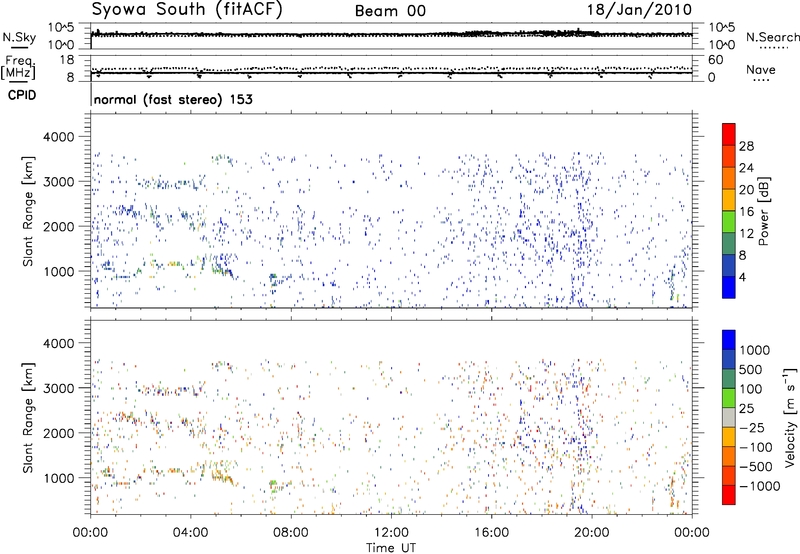This screenshot has height=554, width=800.
Task: Click the '3000' tick in the velocity panel
Action: 58,388
